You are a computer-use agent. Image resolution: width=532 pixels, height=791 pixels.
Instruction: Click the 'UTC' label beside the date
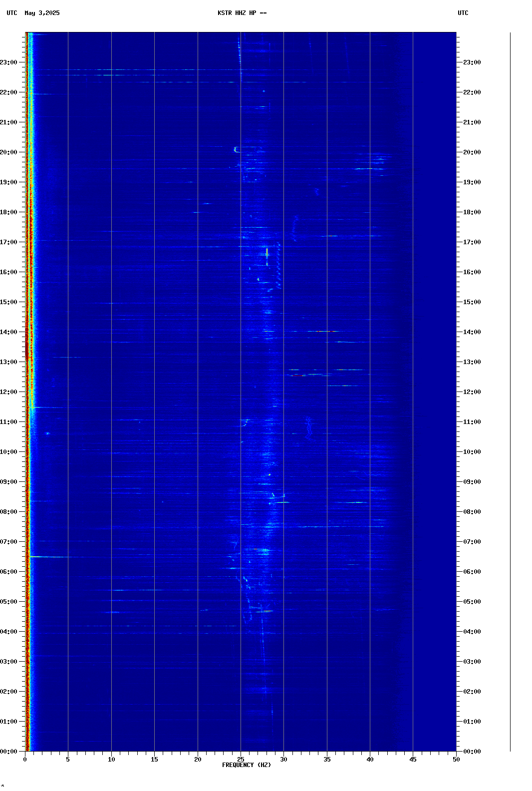[x=12, y=13]
